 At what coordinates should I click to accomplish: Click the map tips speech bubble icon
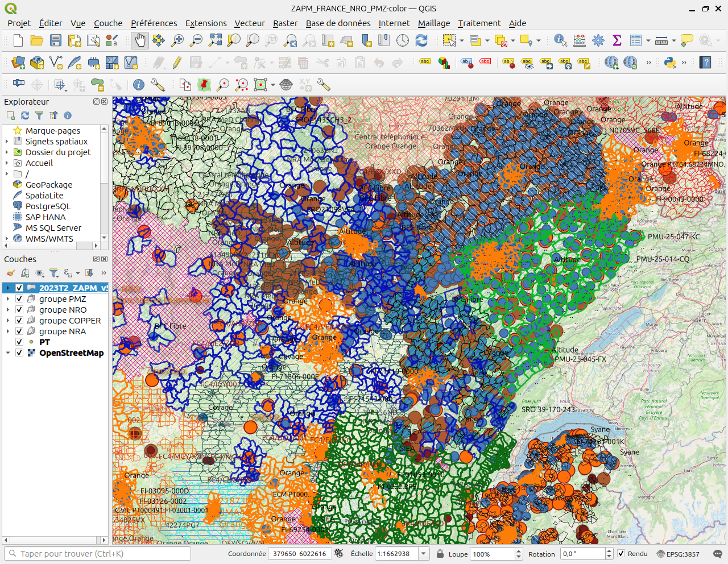click(x=687, y=40)
